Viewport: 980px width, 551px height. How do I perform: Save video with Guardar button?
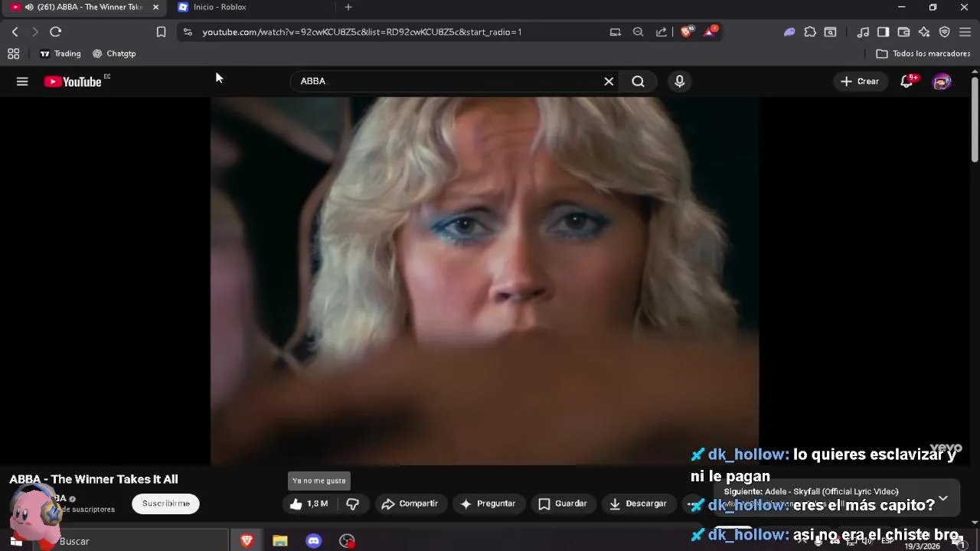tap(563, 504)
